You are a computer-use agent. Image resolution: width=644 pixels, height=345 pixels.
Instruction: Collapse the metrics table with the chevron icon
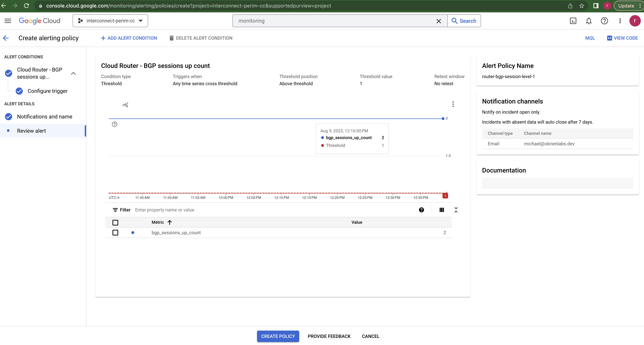click(x=456, y=210)
